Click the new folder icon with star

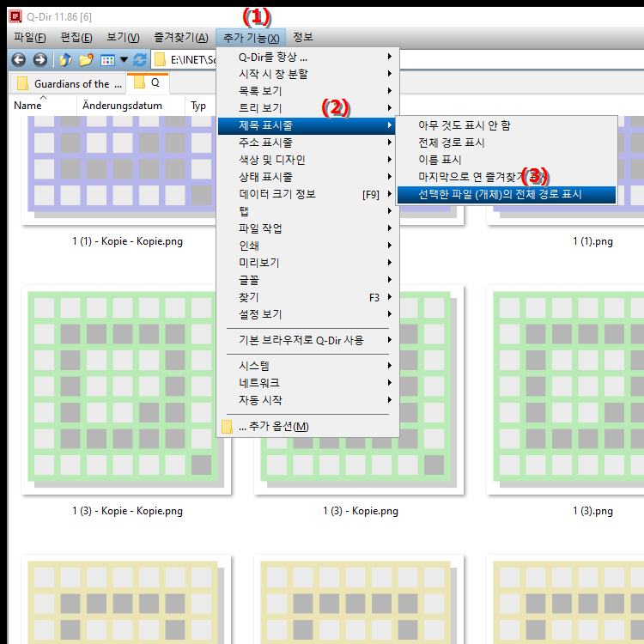tap(86, 60)
